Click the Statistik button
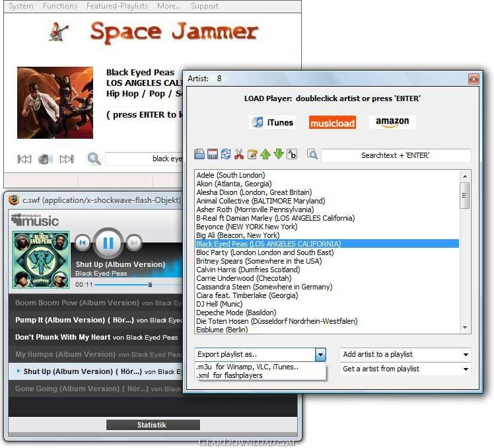The image size is (494, 448). (x=153, y=425)
